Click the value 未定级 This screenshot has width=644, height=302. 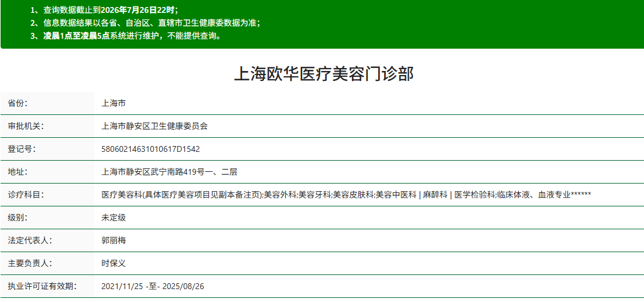114,217
